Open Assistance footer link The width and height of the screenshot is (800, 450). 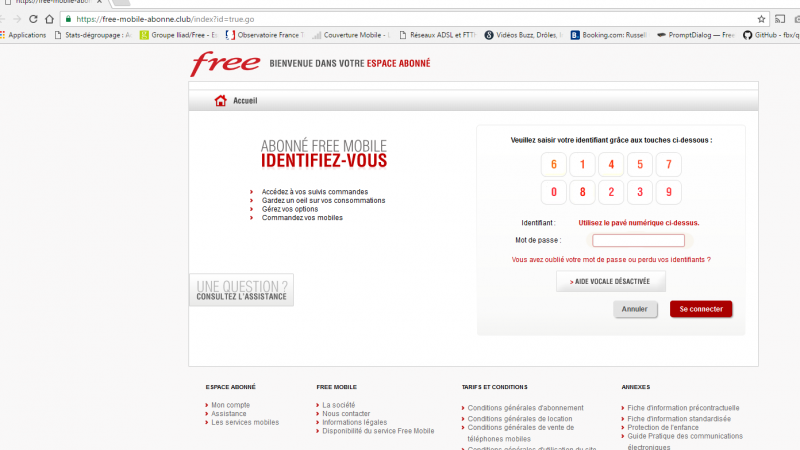tap(229, 413)
